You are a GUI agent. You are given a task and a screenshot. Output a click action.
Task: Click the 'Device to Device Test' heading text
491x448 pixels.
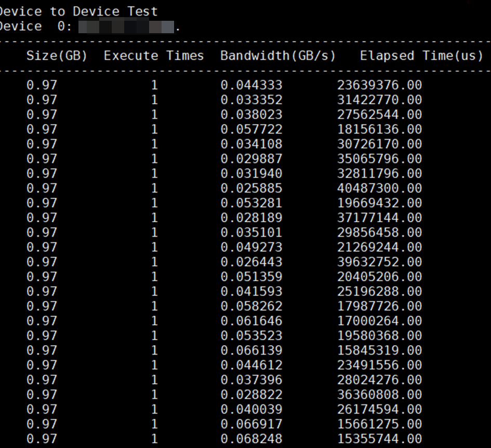click(x=78, y=11)
